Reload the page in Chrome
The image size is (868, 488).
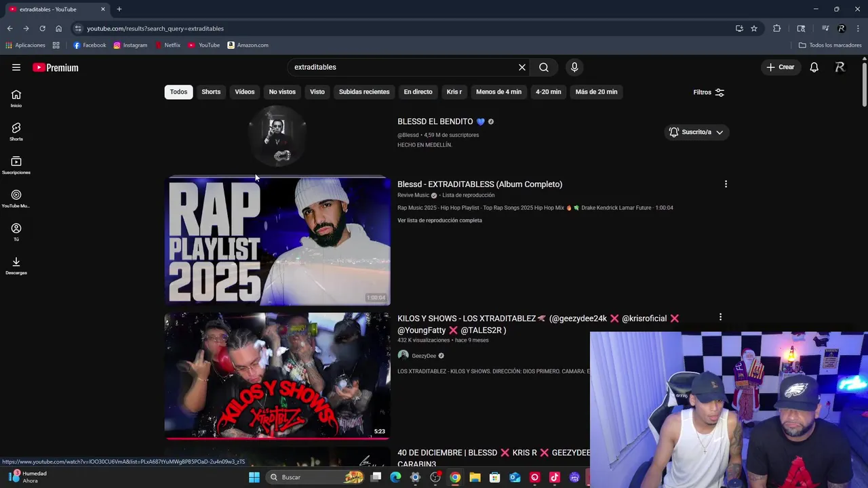pyautogui.click(x=42, y=28)
